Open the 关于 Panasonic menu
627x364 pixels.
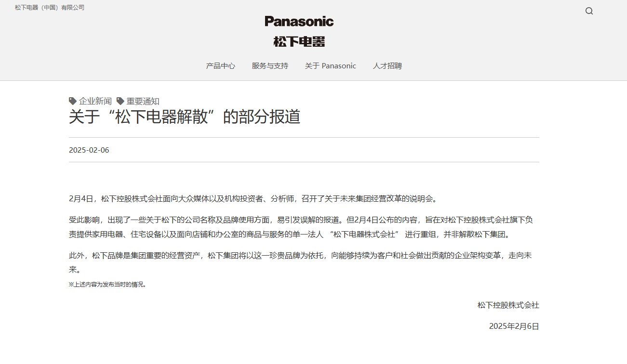331,66
